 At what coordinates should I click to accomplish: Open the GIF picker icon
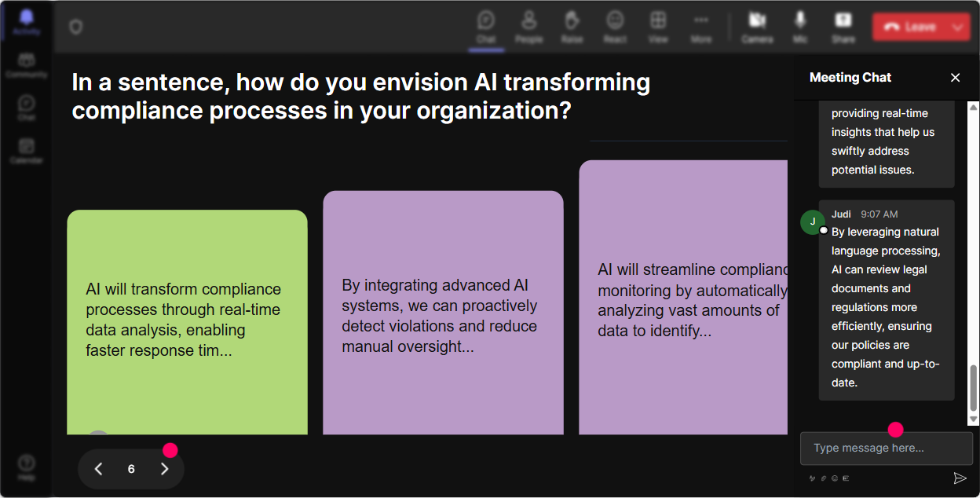[x=846, y=478]
